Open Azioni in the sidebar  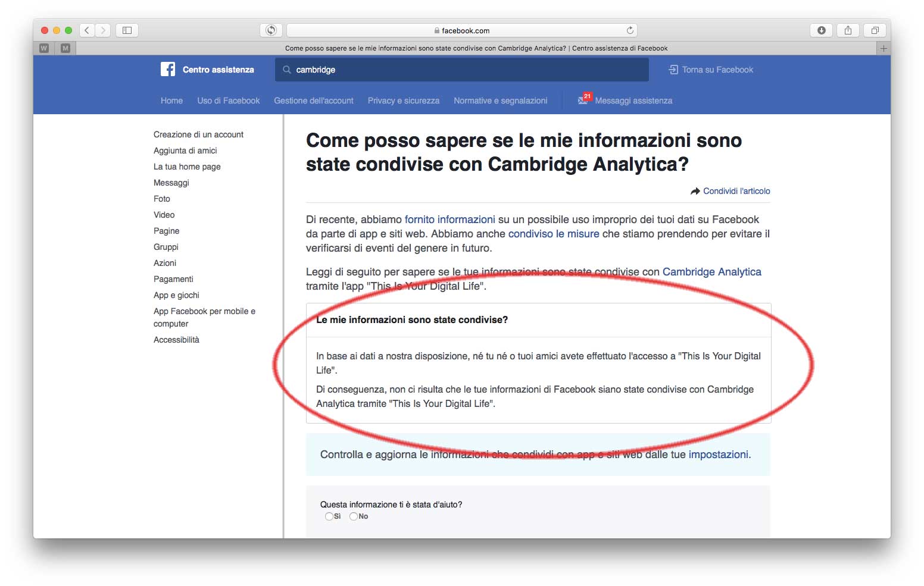[165, 263]
